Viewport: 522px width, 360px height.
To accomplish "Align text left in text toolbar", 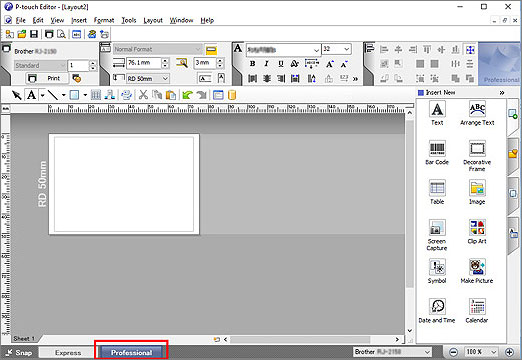I will click(252, 79).
